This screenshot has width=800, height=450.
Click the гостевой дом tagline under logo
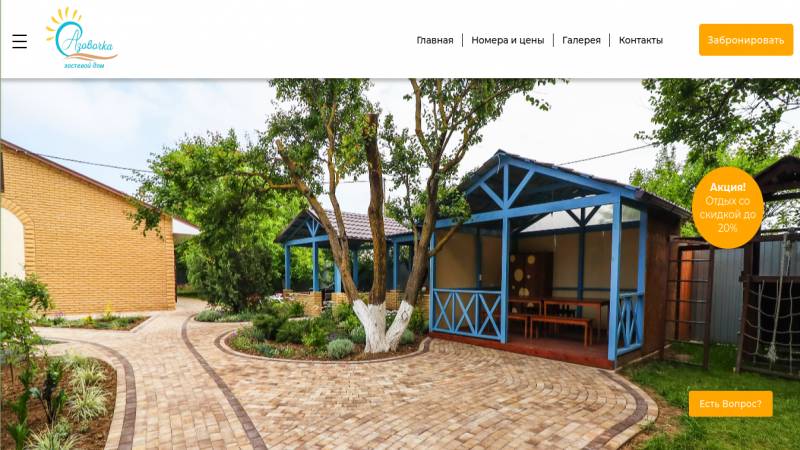84,65
